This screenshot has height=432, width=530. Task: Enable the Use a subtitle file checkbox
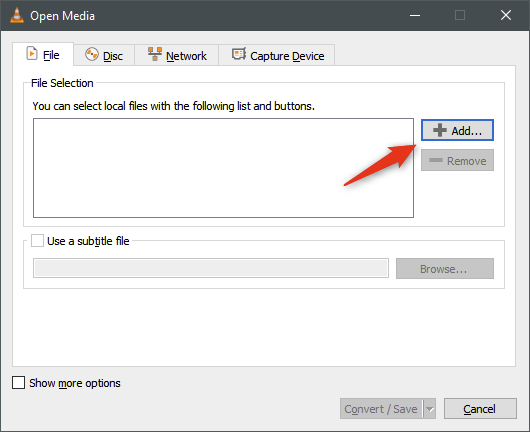click(x=37, y=241)
